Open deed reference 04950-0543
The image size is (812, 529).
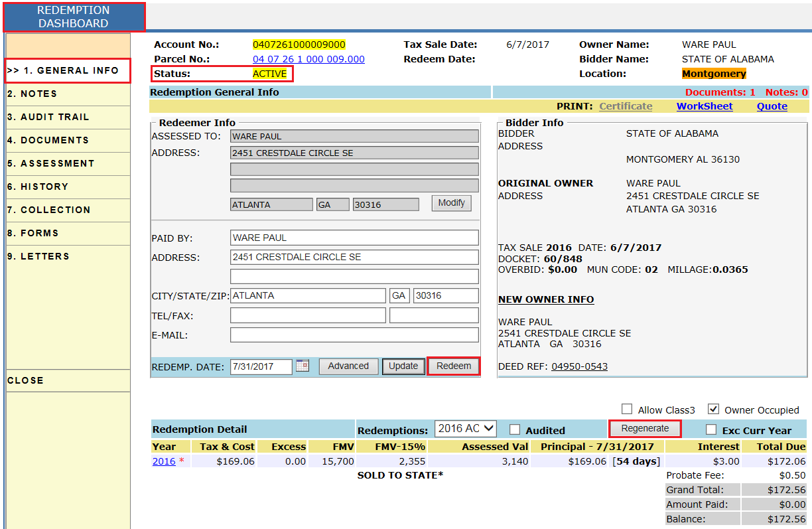coord(579,366)
